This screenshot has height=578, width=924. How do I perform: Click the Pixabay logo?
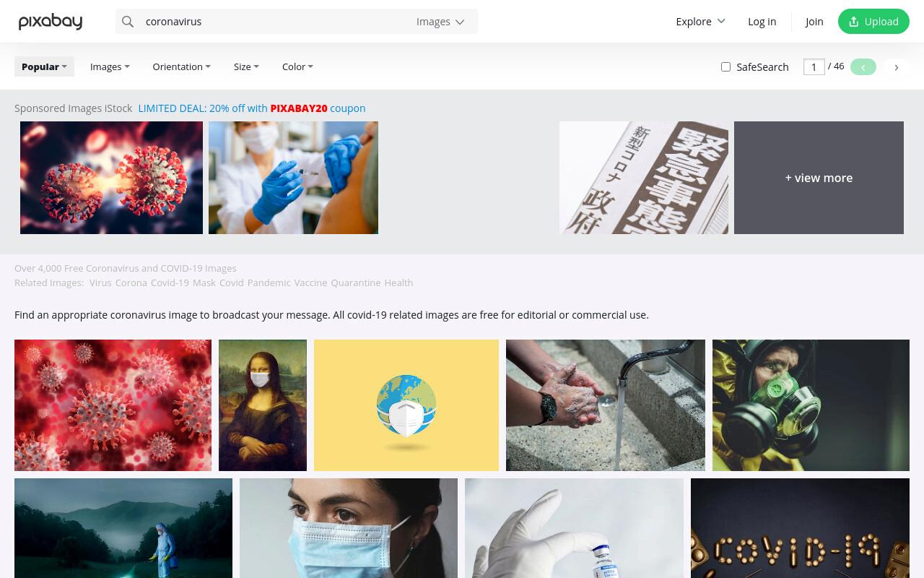pos(51,22)
